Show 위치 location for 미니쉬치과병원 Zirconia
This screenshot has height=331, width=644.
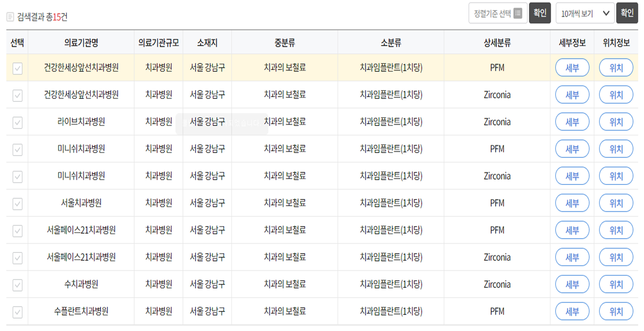(x=616, y=176)
